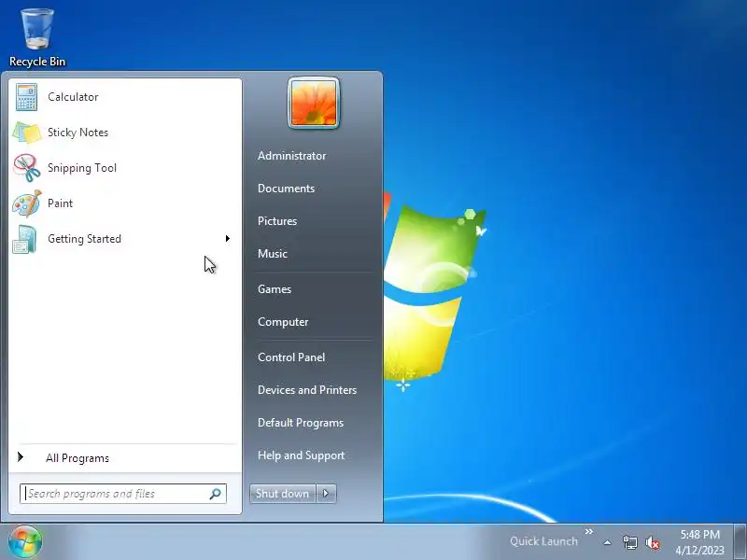Open Help and Support
The width and height of the screenshot is (747, 560).
(x=301, y=455)
